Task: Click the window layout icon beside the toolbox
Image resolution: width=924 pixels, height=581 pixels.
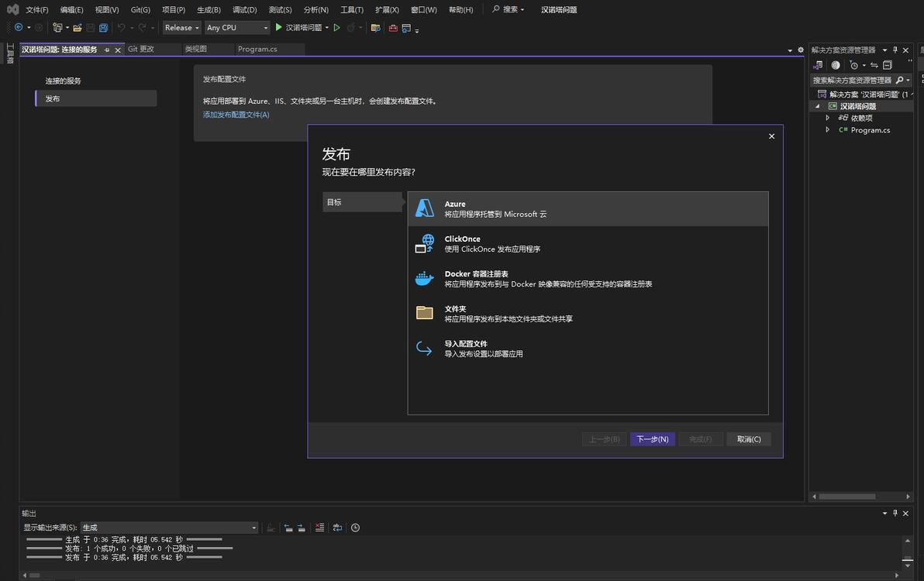Action: 407,28
